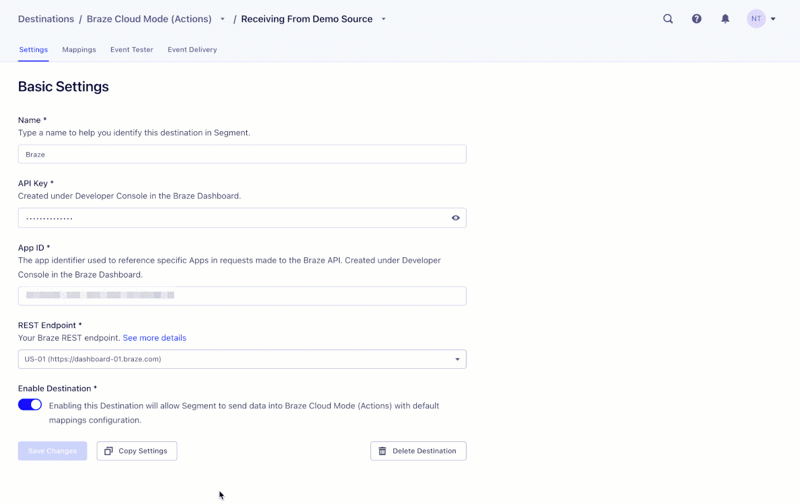Switch to the Event Delivery tab
Screen dimensions: 800x504
[192, 49]
